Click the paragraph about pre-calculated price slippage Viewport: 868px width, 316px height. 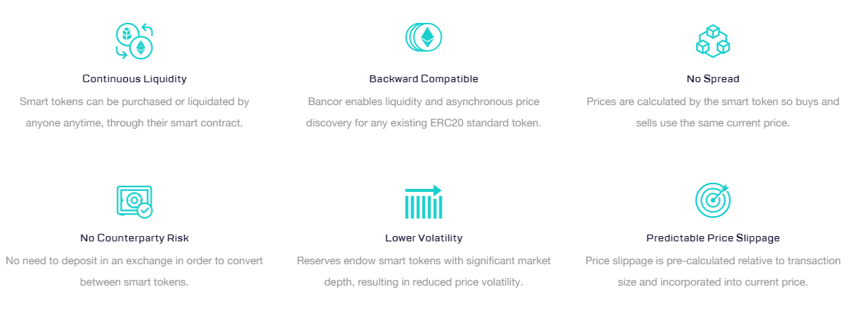click(713, 271)
